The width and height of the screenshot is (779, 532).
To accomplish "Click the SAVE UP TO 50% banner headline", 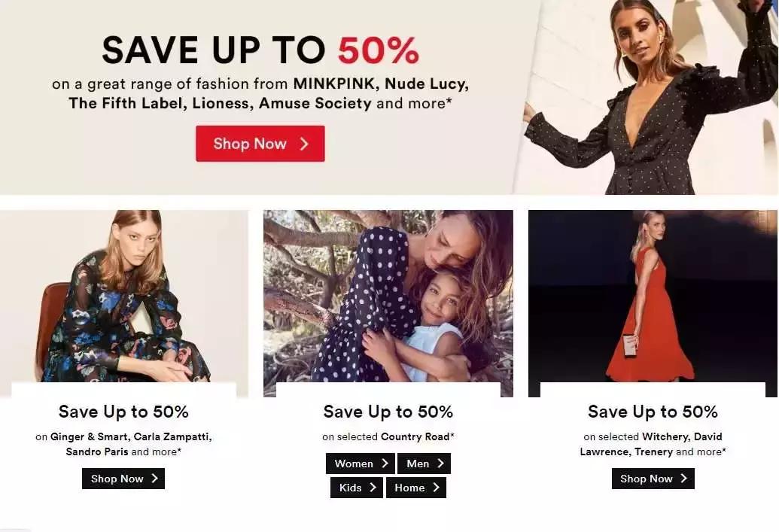I will tap(260, 50).
